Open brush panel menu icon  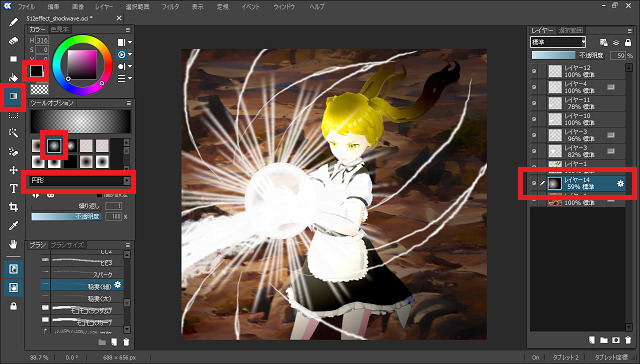coord(128,245)
